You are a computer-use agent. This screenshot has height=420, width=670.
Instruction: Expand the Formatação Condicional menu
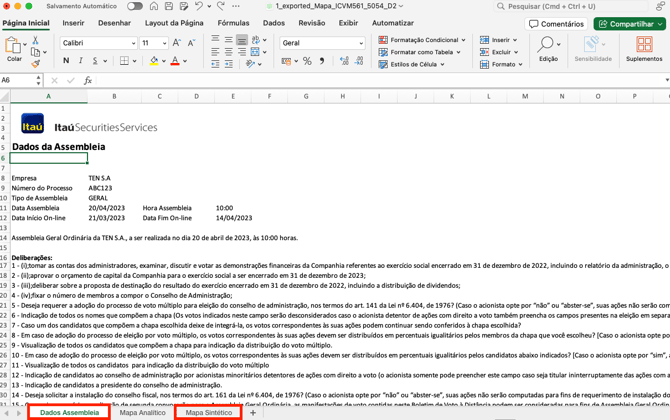pos(420,40)
